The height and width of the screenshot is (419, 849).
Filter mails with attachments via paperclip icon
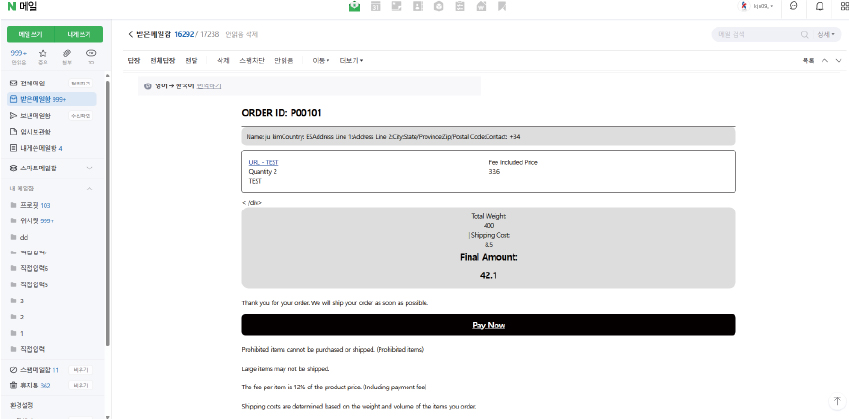(67, 53)
